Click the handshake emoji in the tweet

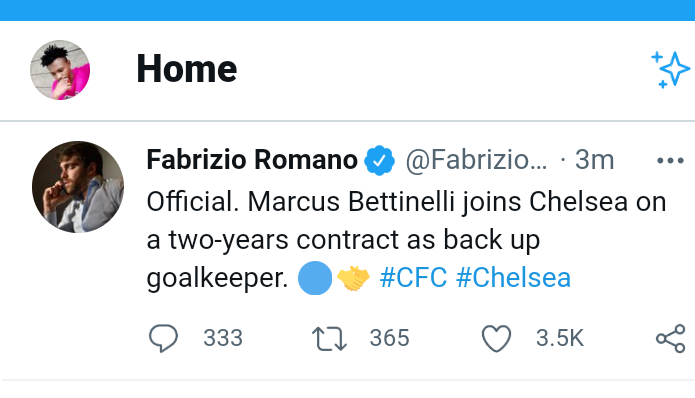[353, 278]
